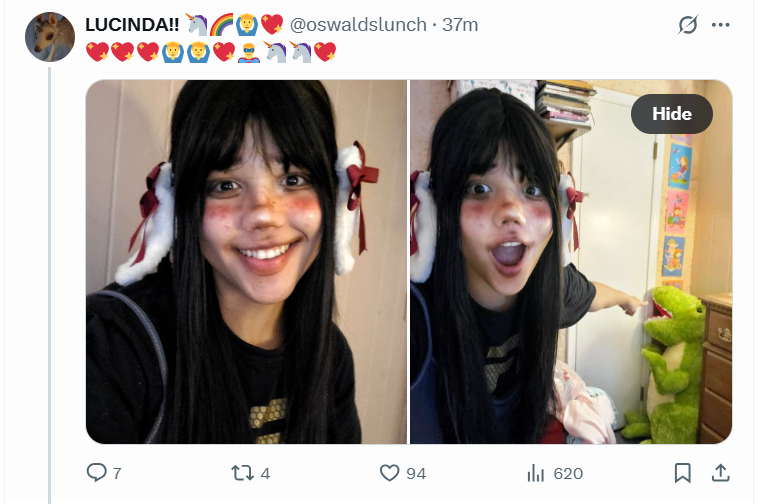The height and width of the screenshot is (504, 765).
Task: Click the 620 views count
Action: pyautogui.click(x=568, y=473)
